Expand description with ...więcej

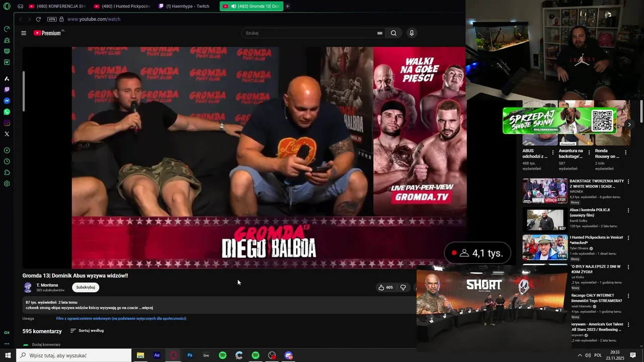tap(145, 308)
